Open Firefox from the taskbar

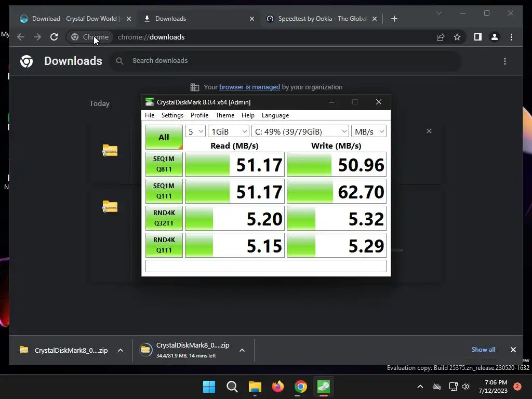(x=278, y=387)
